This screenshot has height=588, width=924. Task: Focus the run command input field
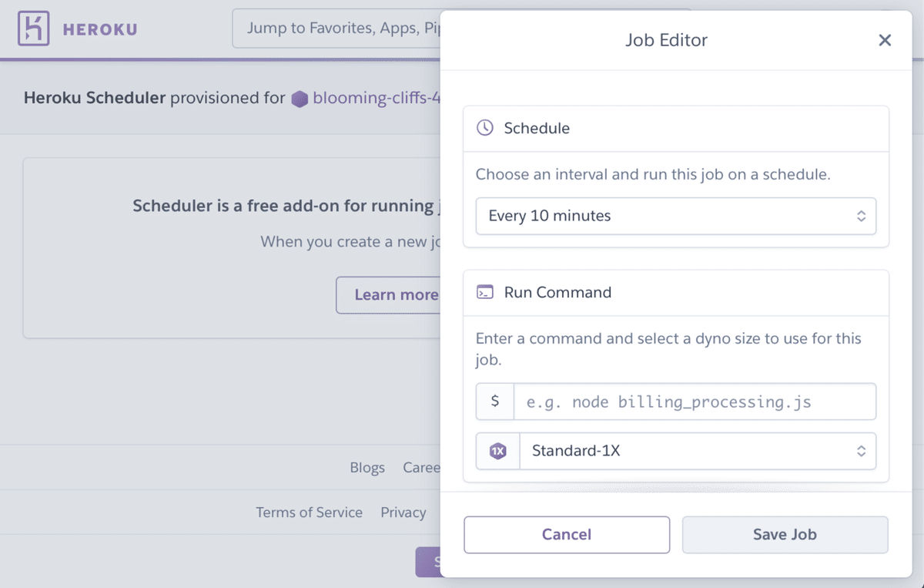(x=694, y=402)
